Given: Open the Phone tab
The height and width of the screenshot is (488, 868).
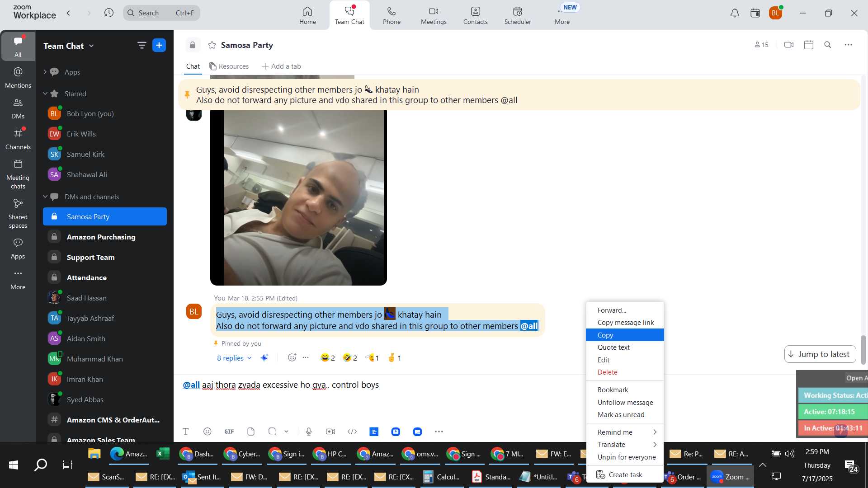Looking at the screenshot, I should 392,15.
